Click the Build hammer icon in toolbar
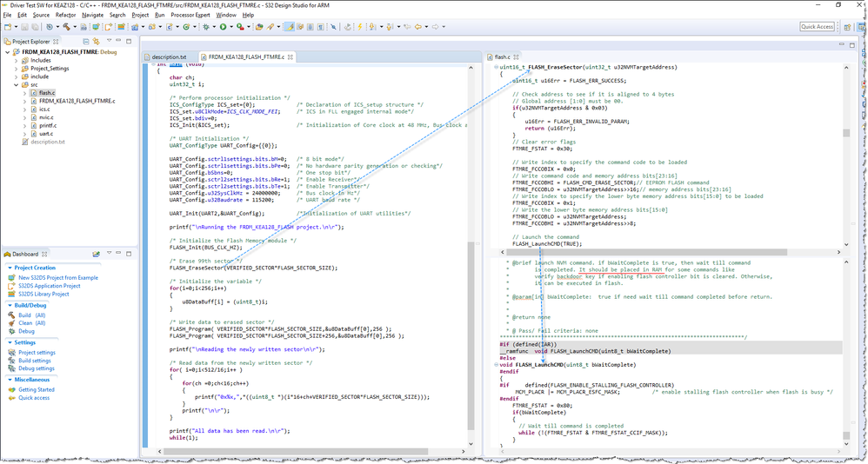Screen dimensions: 868x464 click(x=66, y=27)
